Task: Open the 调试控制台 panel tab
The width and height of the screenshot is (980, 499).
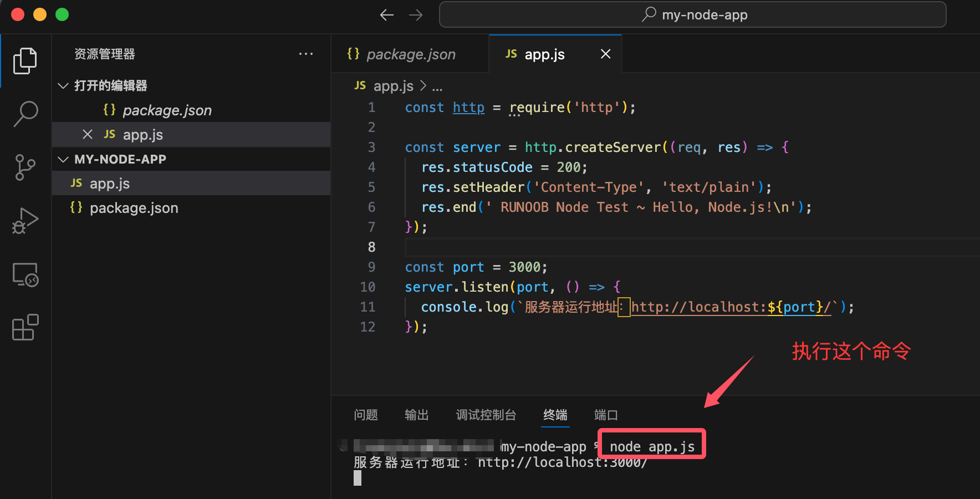Action: [486, 415]
